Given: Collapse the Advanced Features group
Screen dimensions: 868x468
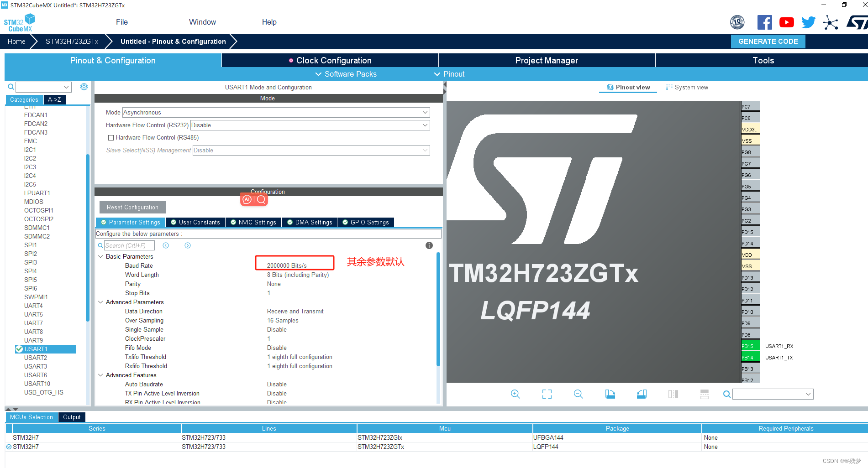Looking at the screenshot, I should tap(100, 375).
